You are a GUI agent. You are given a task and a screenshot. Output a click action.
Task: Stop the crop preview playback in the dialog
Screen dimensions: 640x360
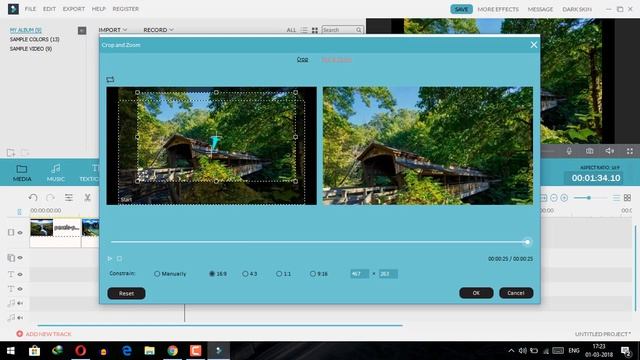119,258
